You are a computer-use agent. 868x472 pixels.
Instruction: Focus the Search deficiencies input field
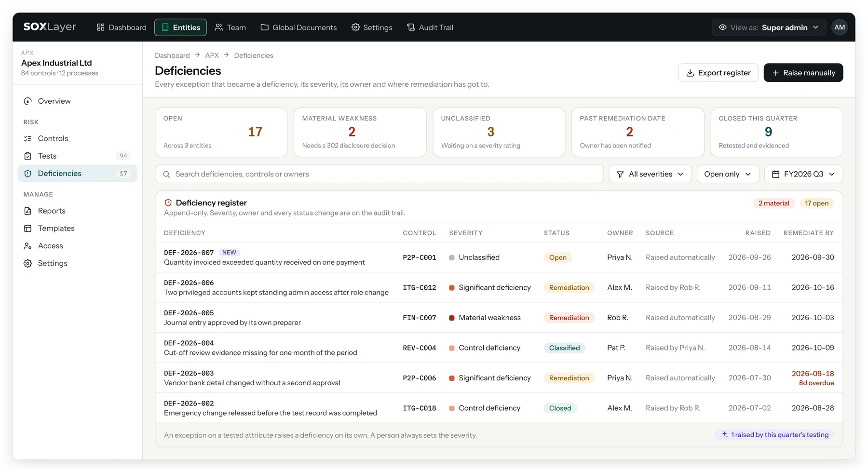(x=379, y=174)
